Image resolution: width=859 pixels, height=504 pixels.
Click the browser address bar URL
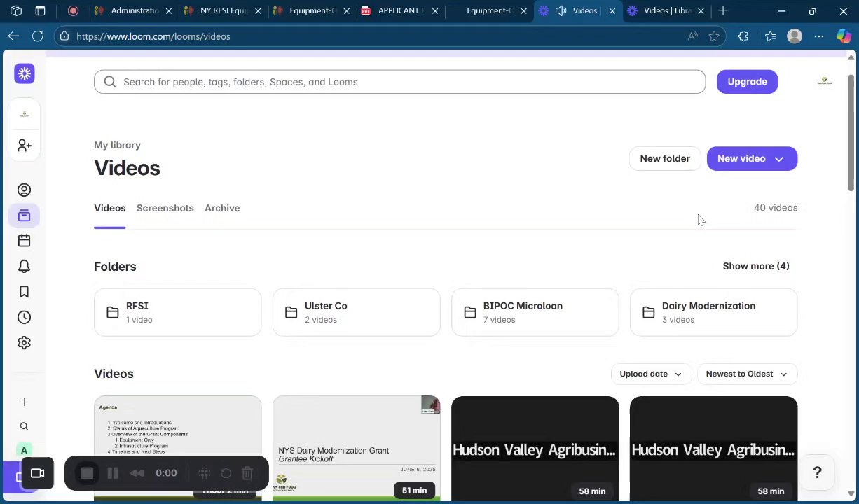(x=153, y=36)
